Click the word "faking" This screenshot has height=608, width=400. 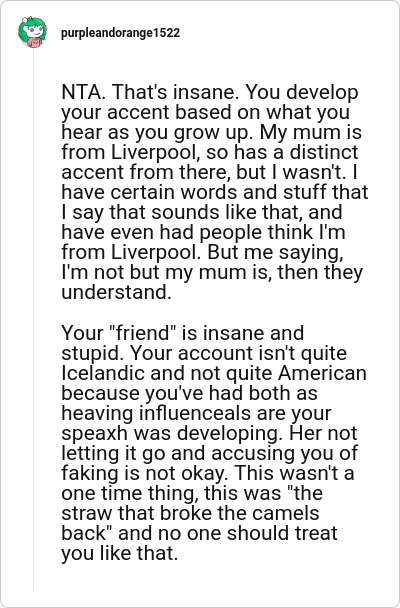pos(87,473)
